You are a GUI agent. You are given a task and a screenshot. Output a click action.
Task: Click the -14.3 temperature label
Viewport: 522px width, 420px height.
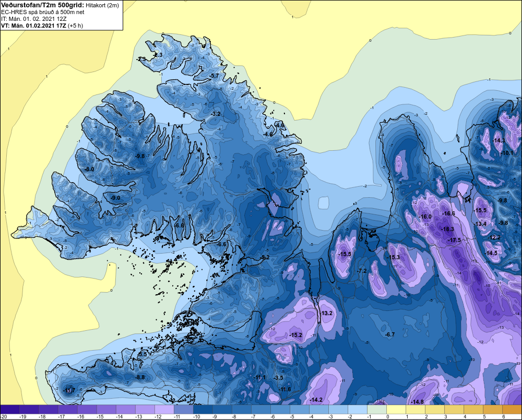click(499, 140)
